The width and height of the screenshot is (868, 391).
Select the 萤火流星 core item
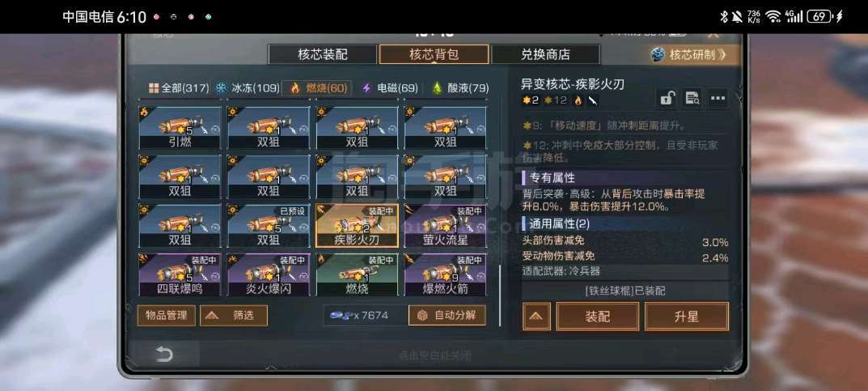pyautogui.click(x=445, y=226)
